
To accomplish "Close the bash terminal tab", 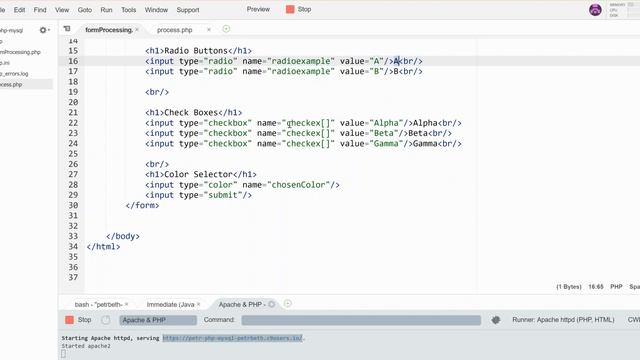I will 127,304.
